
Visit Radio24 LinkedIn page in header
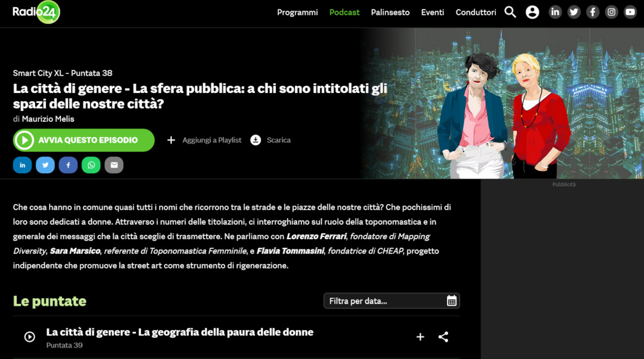(x=555, y=12)
